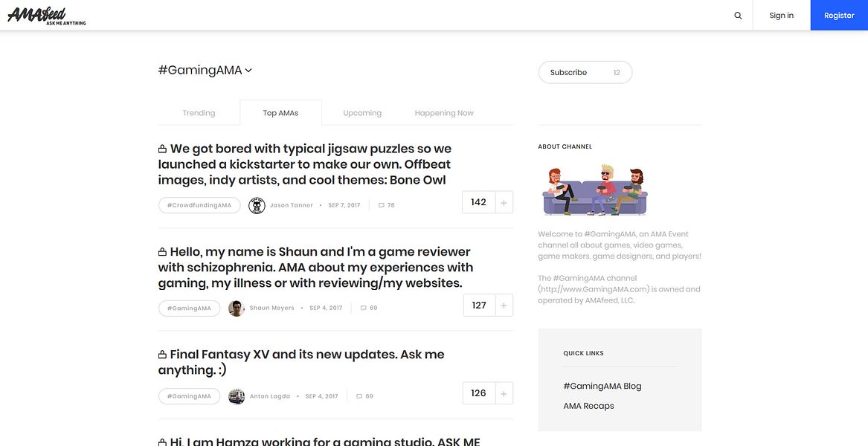View Shaun Meyers' avatar photo

point(237,308)
